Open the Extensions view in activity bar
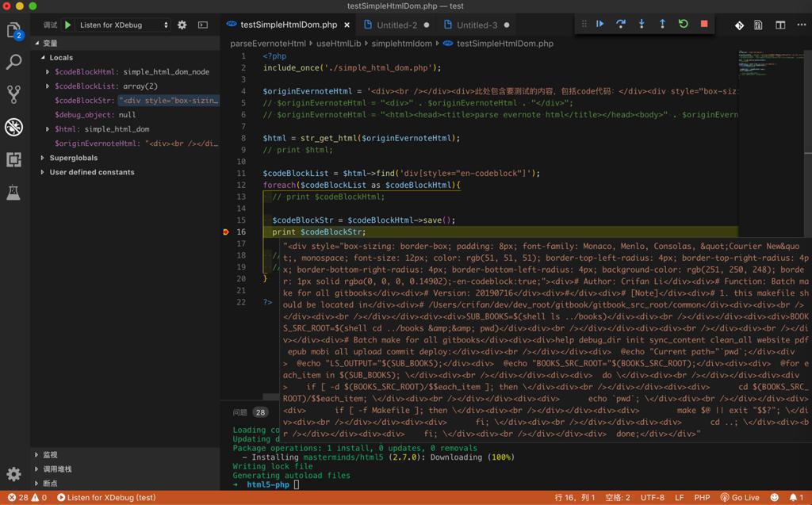This screenshot has width=812, height=505. click(x=13, y=159)
